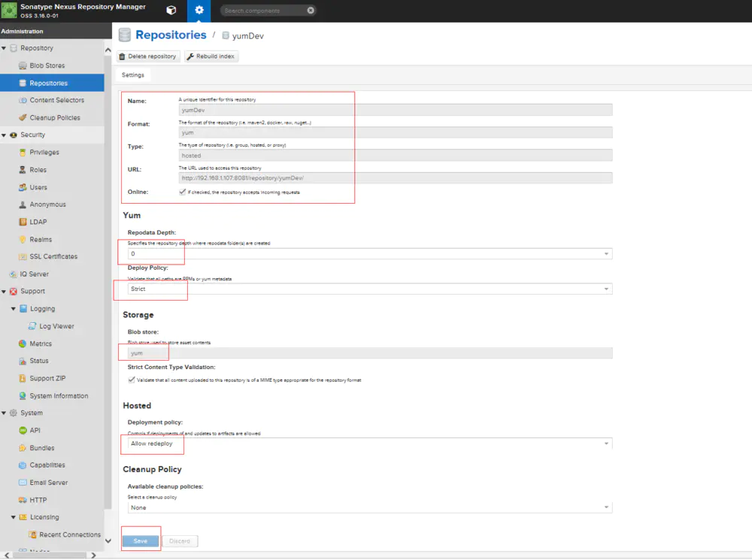
Task: Click sidebar horizontal scroll left arrow
Action: pyautogui.click(x=6, y=555)
